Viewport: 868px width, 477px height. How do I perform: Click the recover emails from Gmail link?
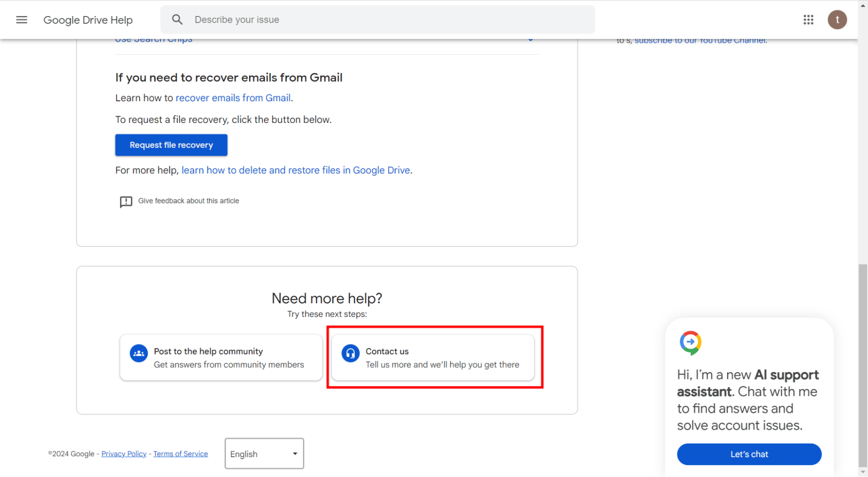tap(233, 98)
